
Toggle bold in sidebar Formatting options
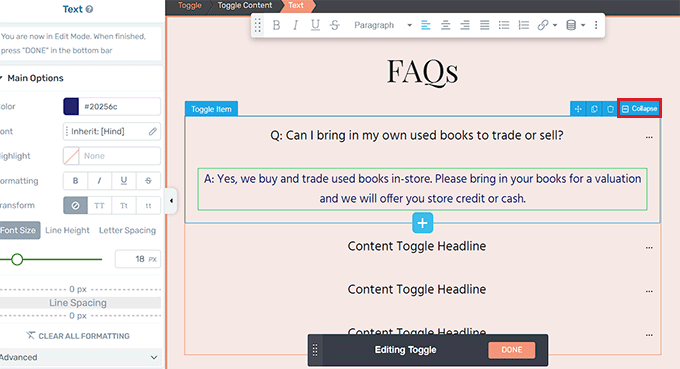(x=75, y=181)
